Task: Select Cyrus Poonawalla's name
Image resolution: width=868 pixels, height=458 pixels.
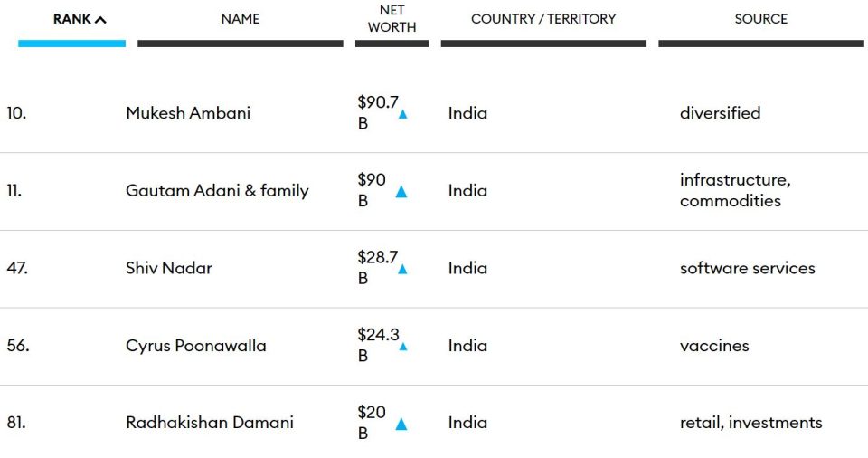Action: [196, 346]
